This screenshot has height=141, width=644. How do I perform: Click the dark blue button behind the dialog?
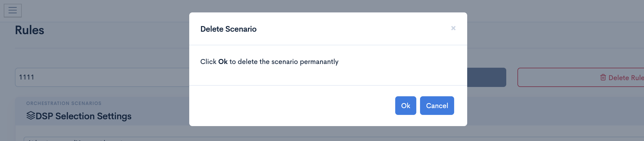pos(486,77)
